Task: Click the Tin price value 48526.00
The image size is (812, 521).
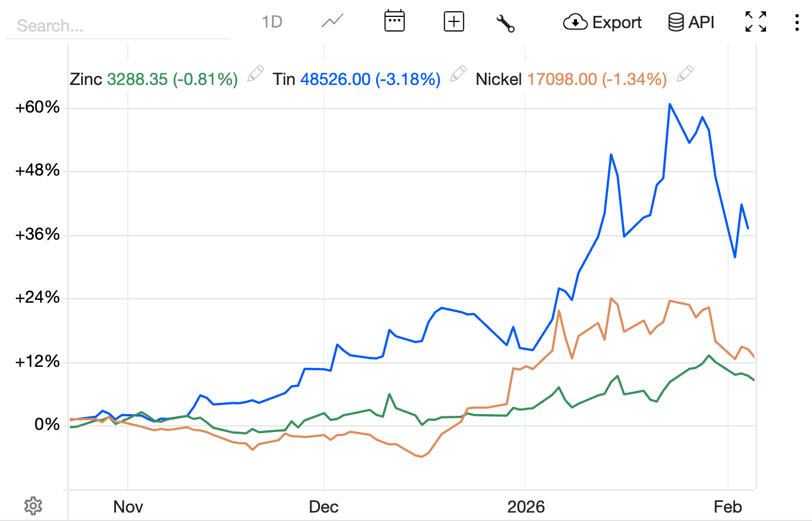Action: pos(335,79)
